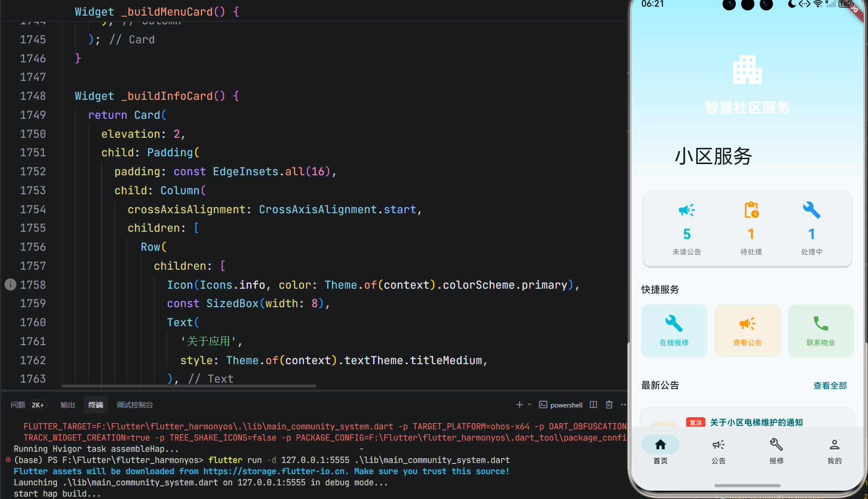Image resolution: width=868 pixels, height=499 pixels.
Task: Click the unread announcements megaphone icon
Action: click(687, 210)
